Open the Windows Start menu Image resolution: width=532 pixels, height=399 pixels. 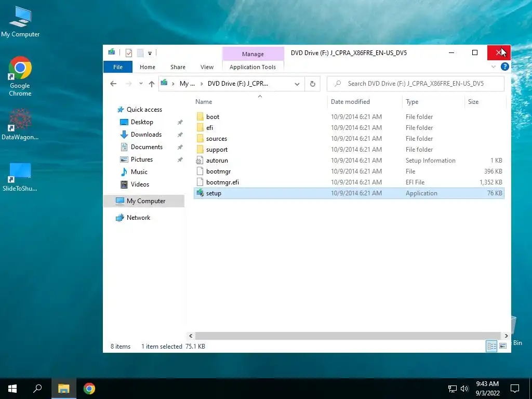coord(12,389)
